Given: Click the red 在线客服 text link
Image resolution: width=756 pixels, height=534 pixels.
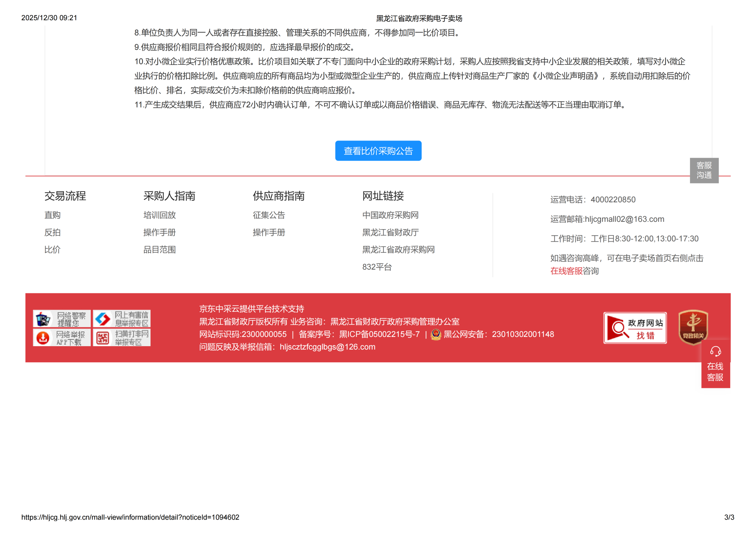Looking at the screenshot, I should click(566, 271).
